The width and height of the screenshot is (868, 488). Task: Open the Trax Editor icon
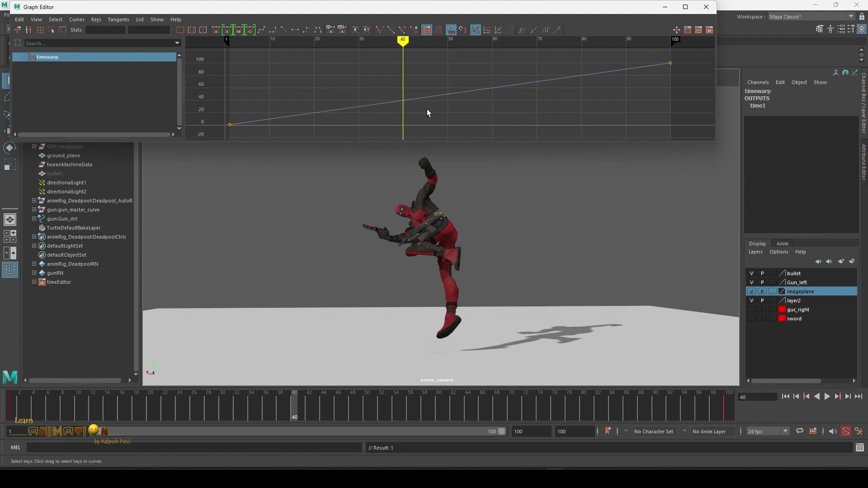click(698, 30)
